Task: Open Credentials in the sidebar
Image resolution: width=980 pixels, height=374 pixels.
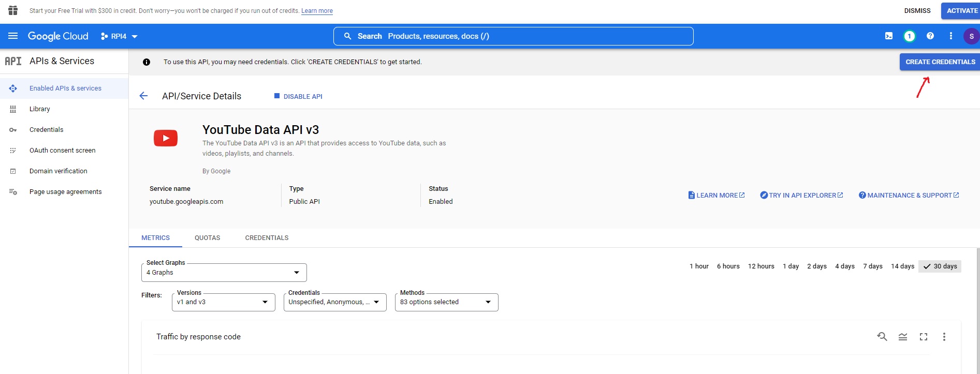Action: [64, 130]
